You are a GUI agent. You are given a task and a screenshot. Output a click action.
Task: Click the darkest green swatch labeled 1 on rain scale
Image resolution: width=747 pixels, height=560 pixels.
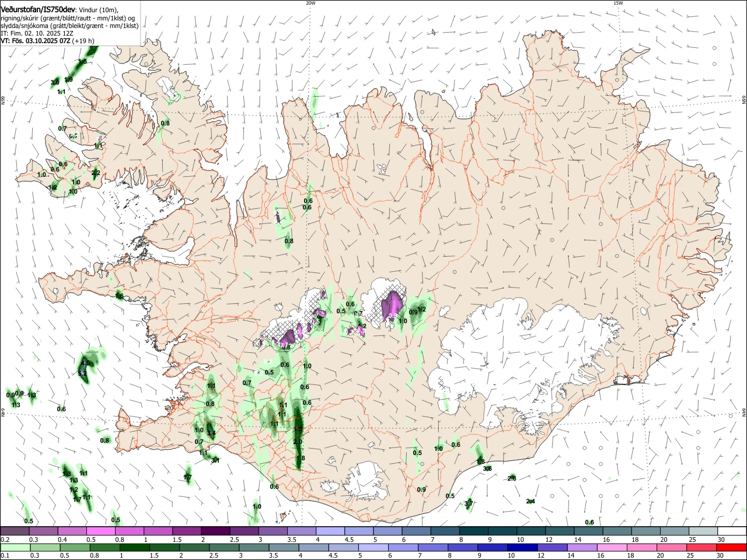[x=134, y=547]
